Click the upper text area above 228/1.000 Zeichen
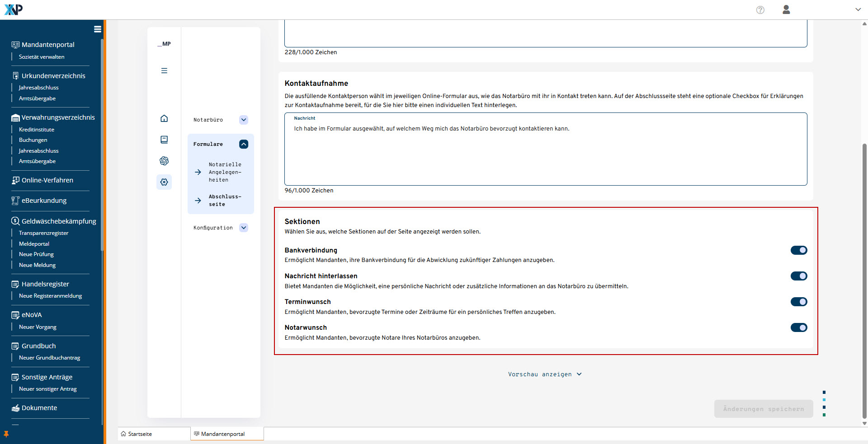Viewport: 868px width, 444px height. pyautogui.click(x=546, y=33)
